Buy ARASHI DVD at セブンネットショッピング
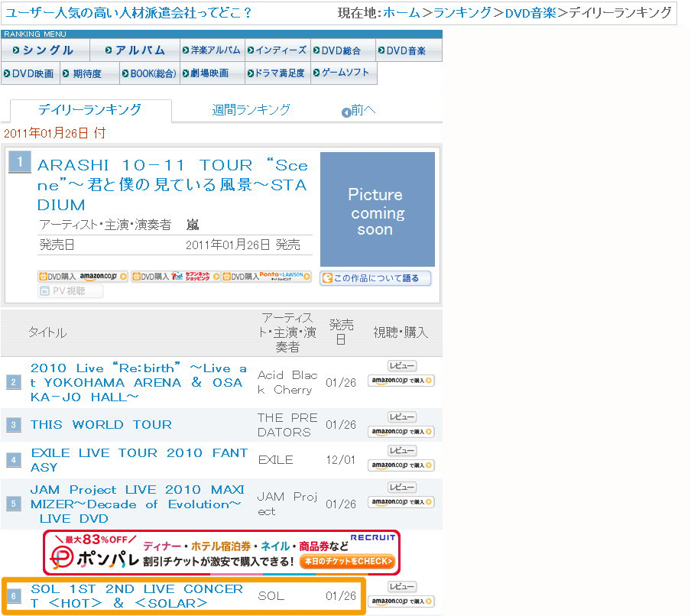The height and width of the screenshot is (616, 691). click(x=175, y=277)
